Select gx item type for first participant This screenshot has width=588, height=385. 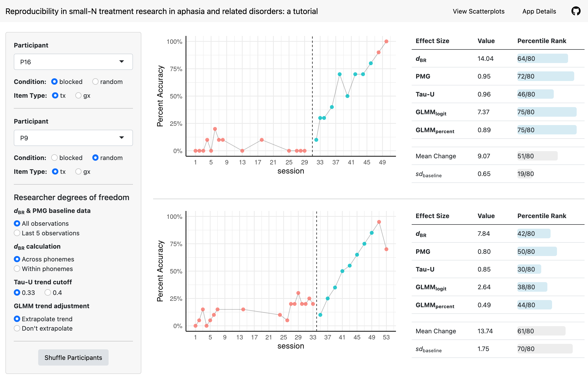click(x=78, y=96)
